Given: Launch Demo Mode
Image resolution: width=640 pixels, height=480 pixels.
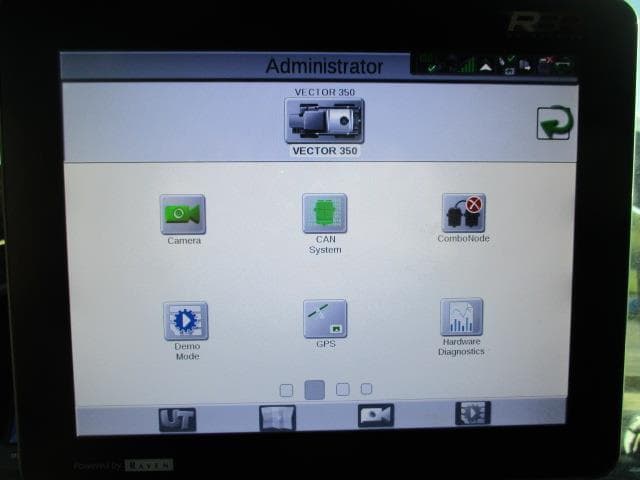Looking at the screenshot, I should pos(186,321).
